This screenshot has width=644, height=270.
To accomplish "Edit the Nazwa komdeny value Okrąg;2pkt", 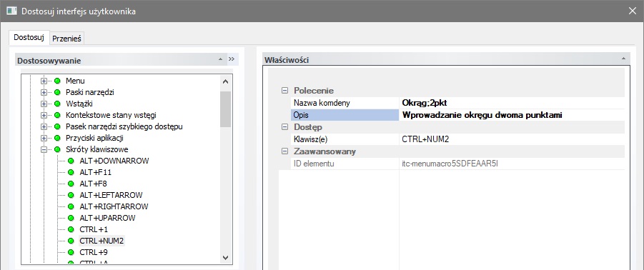I will coord(512,103).
